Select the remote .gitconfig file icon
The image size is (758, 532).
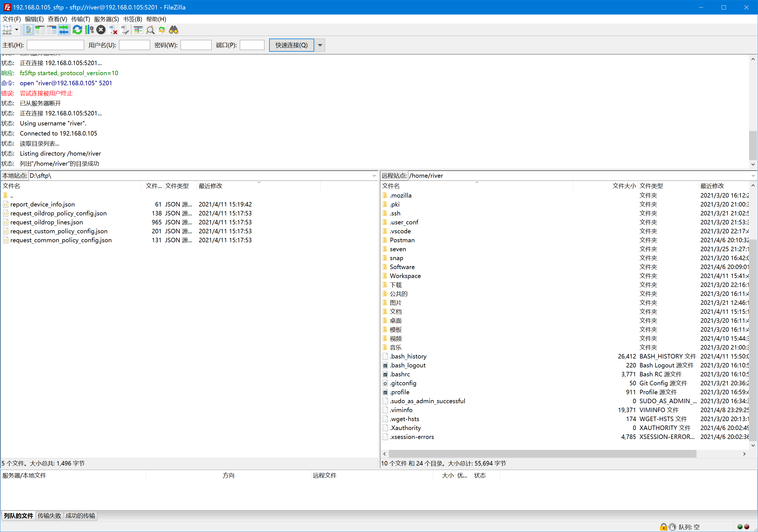pyautogui.click(x=385, y=383)
